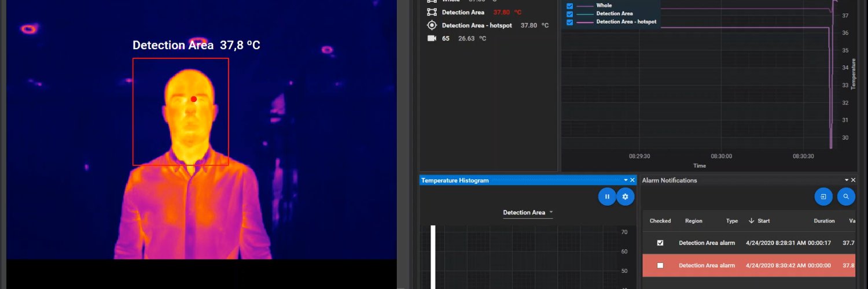Uncheck the 8:28:31 AM alarm checkbox

[660, 243]
